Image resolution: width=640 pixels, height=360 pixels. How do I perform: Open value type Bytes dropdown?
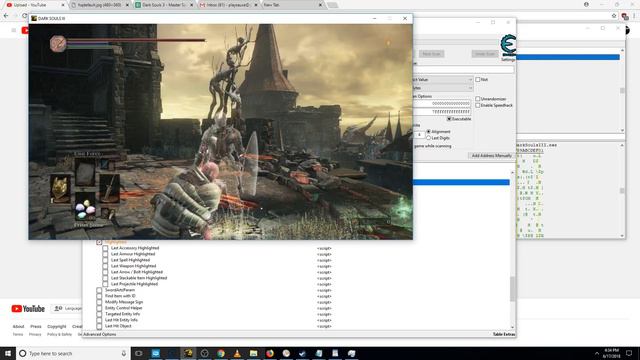(x=442, y=88)
